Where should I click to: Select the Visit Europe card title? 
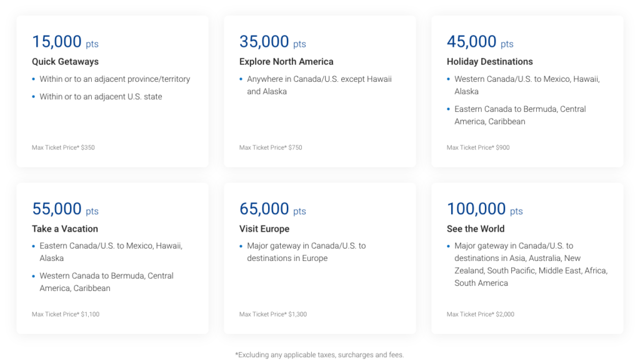(264, 229)
